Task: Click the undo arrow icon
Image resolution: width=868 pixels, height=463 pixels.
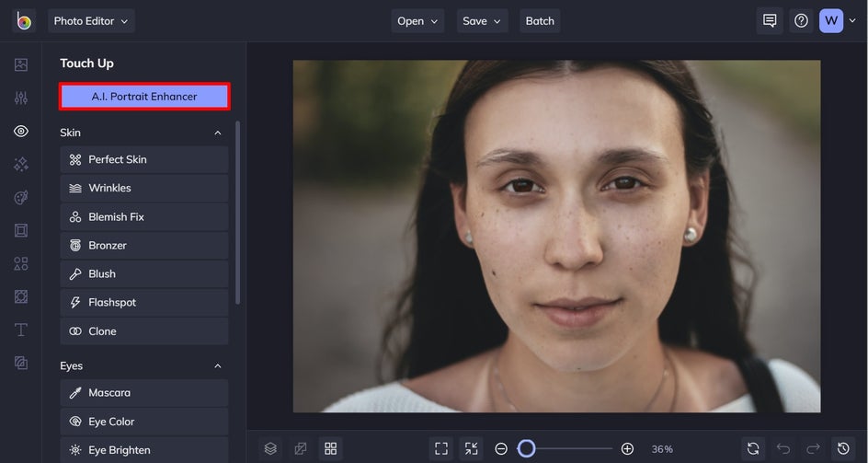Action: click(x=783, y=448)
